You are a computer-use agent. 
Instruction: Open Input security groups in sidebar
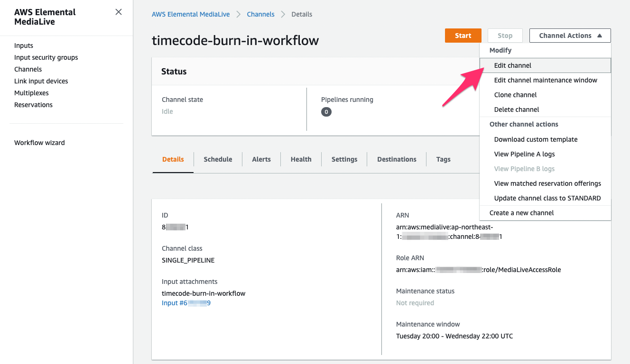46,57
